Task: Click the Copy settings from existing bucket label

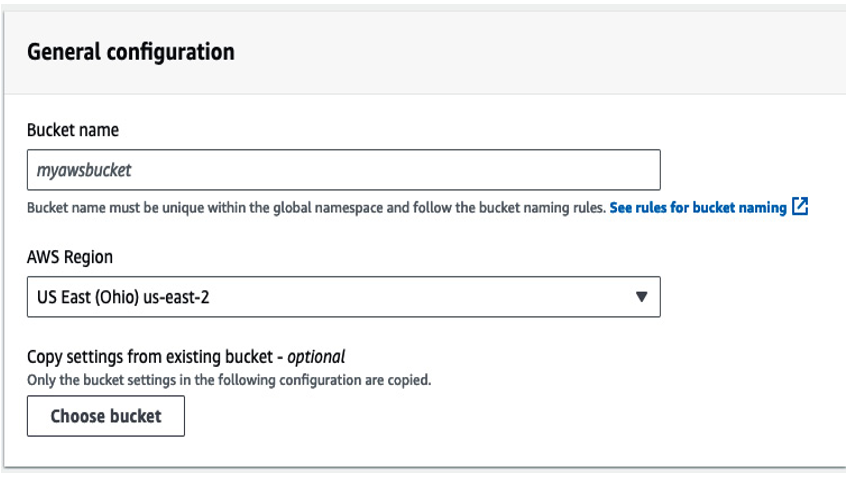Action: pyautogui.click(x=150, y=357)
